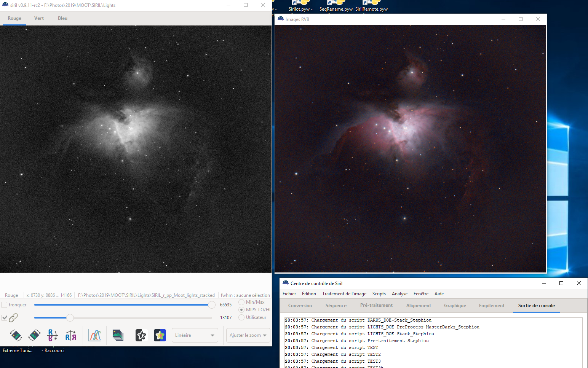Uncheck the chain-link cut-off checkbox

point(5,317)
